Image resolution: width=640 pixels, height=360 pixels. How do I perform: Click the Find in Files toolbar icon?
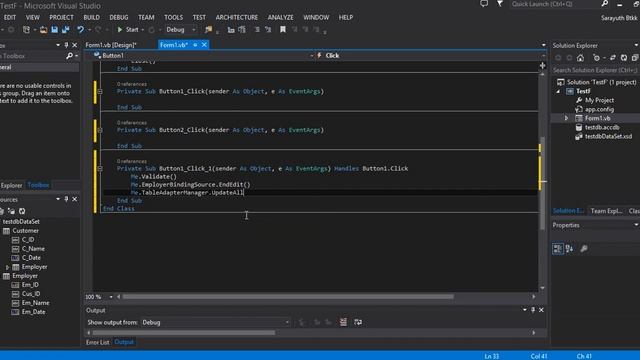[x=208, y=30]
